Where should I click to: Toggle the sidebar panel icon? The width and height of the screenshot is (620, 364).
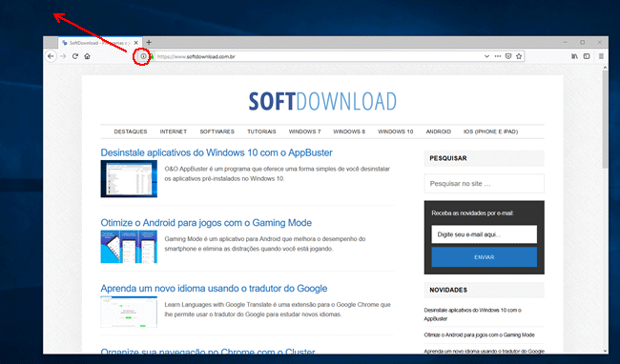587,56
